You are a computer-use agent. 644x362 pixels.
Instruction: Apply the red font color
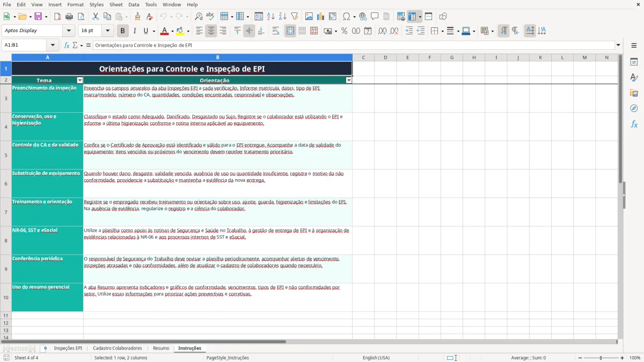[x=164, y=31]
